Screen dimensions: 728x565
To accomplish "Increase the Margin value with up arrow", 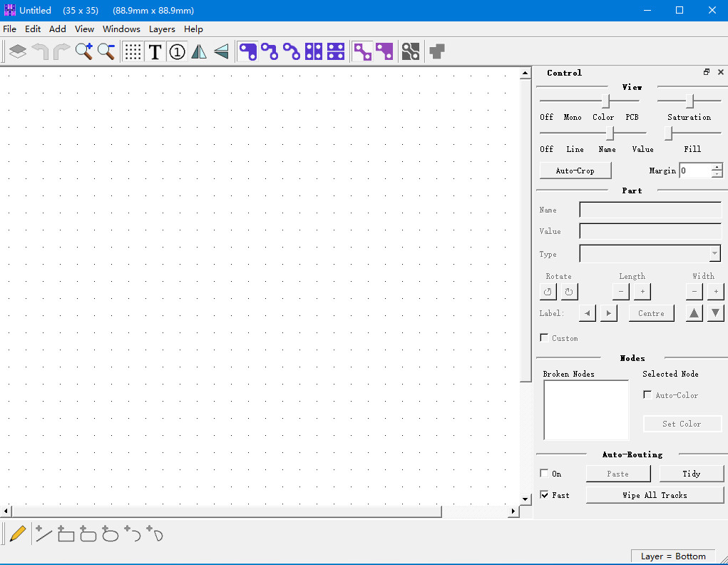I will tap(717, 167).
